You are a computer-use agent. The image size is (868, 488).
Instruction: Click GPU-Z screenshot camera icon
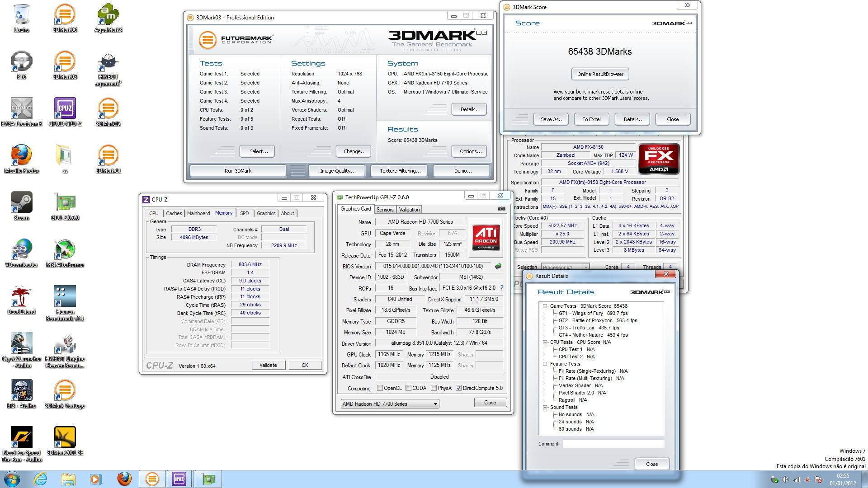501,209
